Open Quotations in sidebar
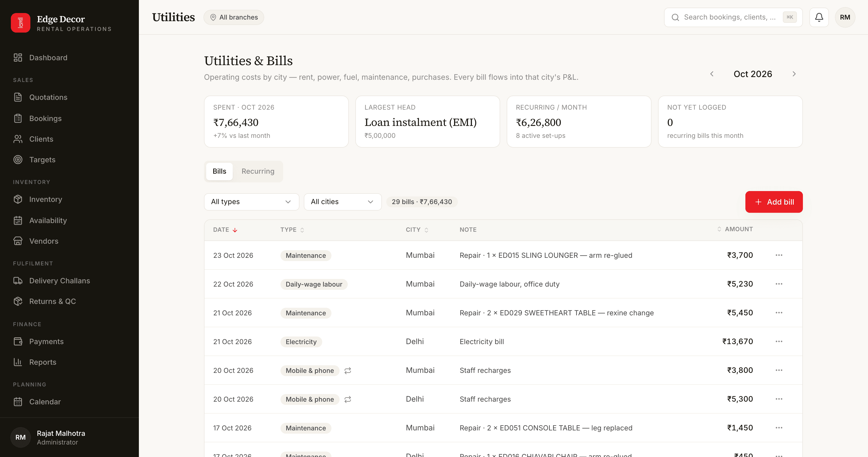Viewport: 868px width, 457px height. 69,97
